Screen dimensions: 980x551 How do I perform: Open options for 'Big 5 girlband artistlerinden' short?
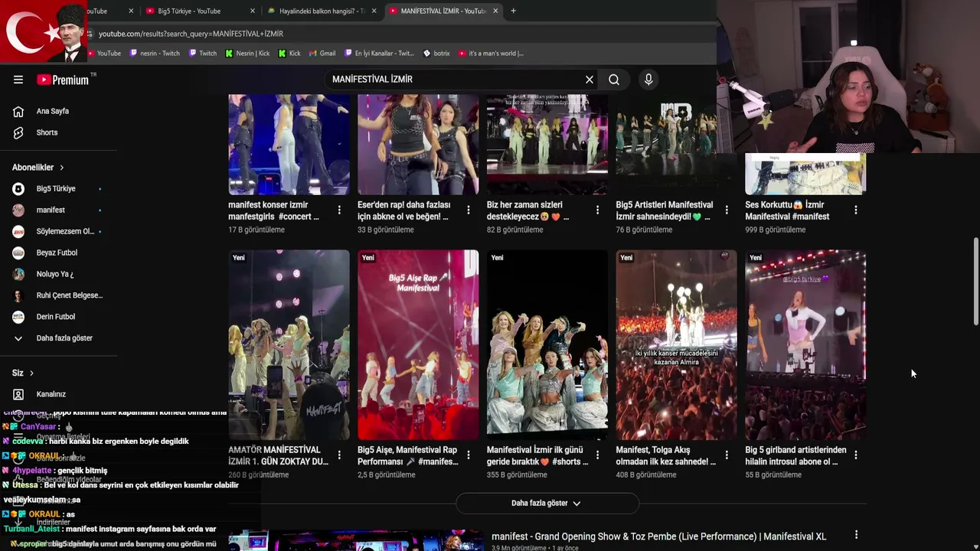tap(856, 455)
